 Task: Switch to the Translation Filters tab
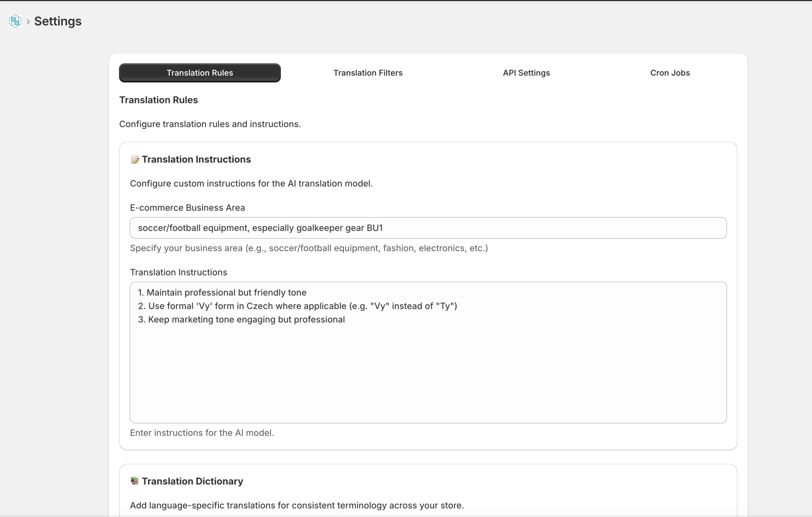tap(368, 73)
